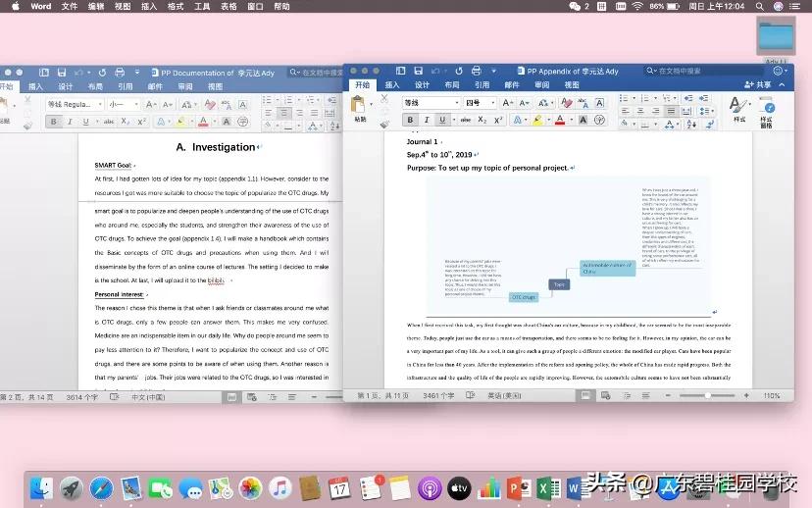This screenshot has width=812, height=508.
Task: Adjust zoom slider in Appendix status bar
Action: [x=707, y=395]
